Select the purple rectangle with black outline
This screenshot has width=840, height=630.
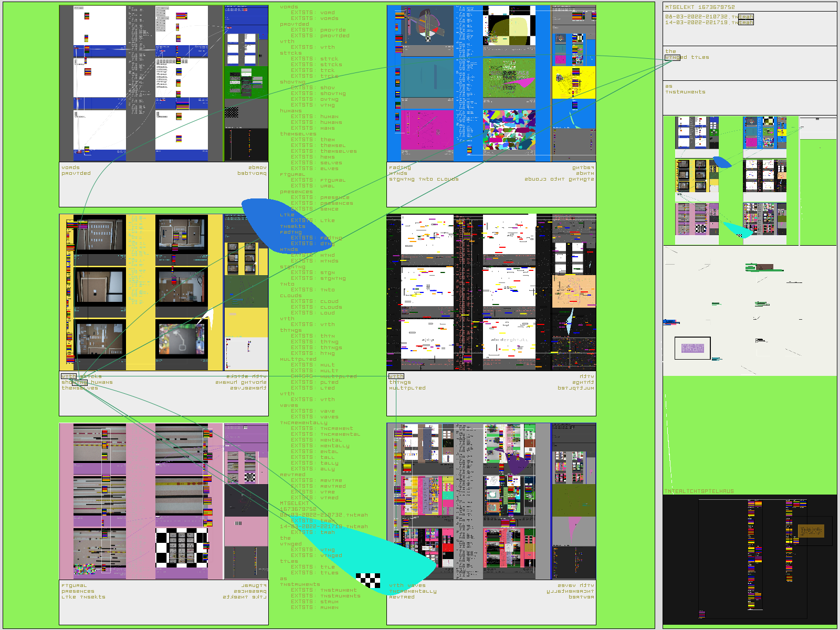(x=692, y=348)
